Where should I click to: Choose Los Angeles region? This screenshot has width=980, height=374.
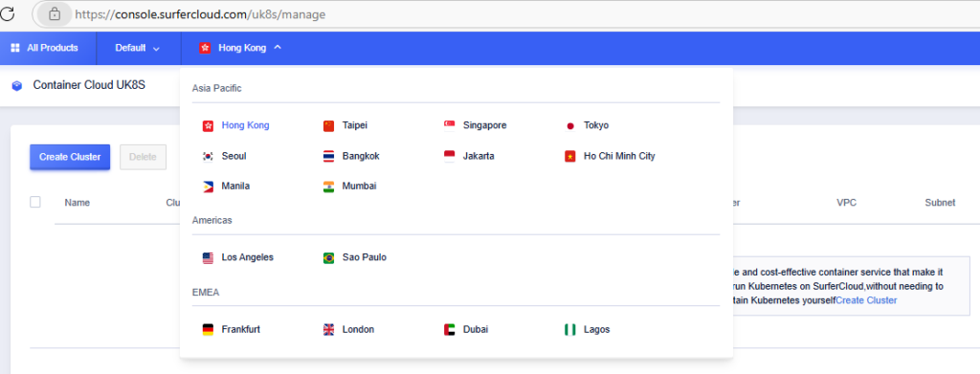tap(248, 257)
